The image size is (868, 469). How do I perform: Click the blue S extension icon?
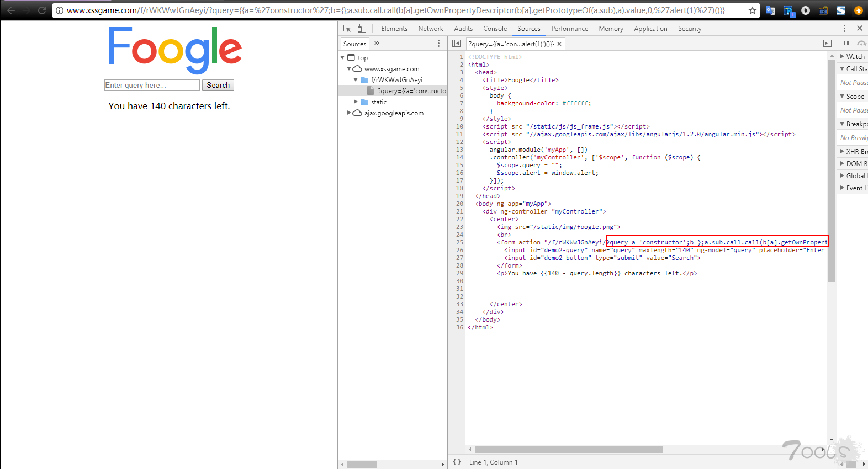coord(841,10)
